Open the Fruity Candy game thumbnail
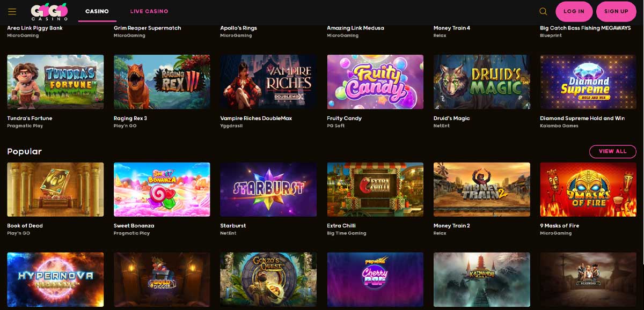The image size is (644, 310). [375, 82]
